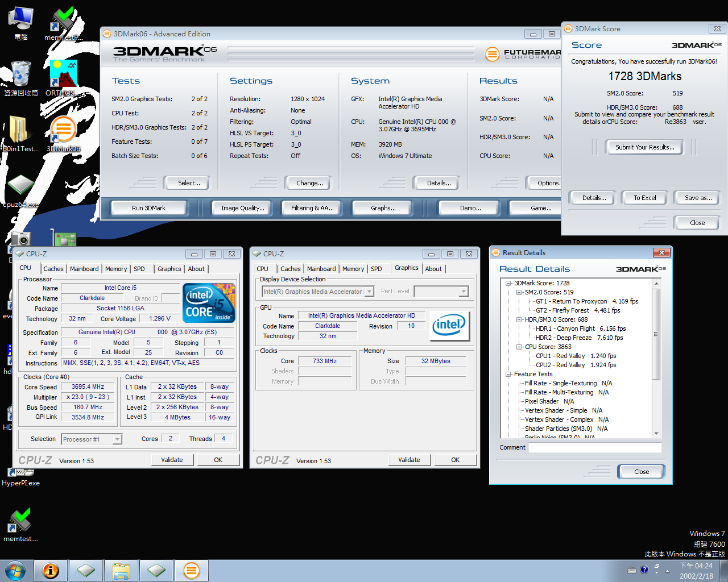Open the 60in1Test folder on desktop
This screenshot has height=582, width=728.
coord(21,134)
